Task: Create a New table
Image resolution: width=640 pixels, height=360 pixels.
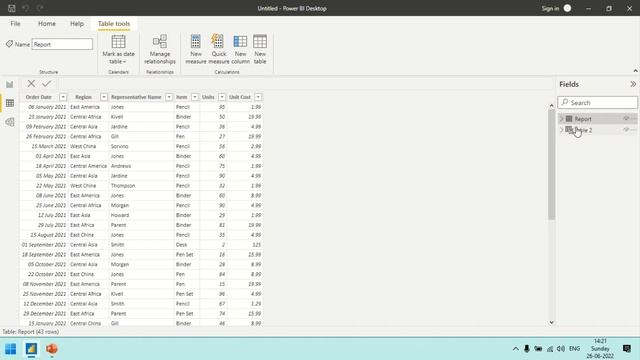Action: pos(260,49)
